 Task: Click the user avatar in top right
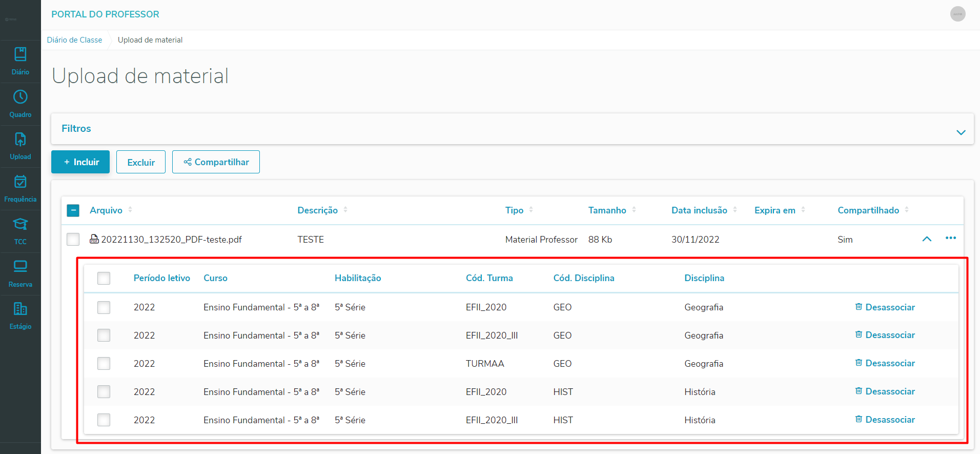tap(957, 14)
